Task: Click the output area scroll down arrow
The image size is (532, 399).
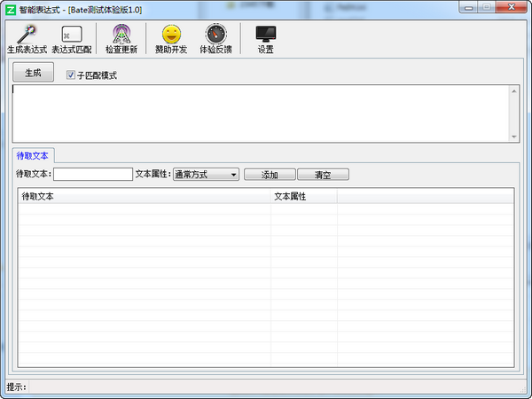Action: (514, 137)
